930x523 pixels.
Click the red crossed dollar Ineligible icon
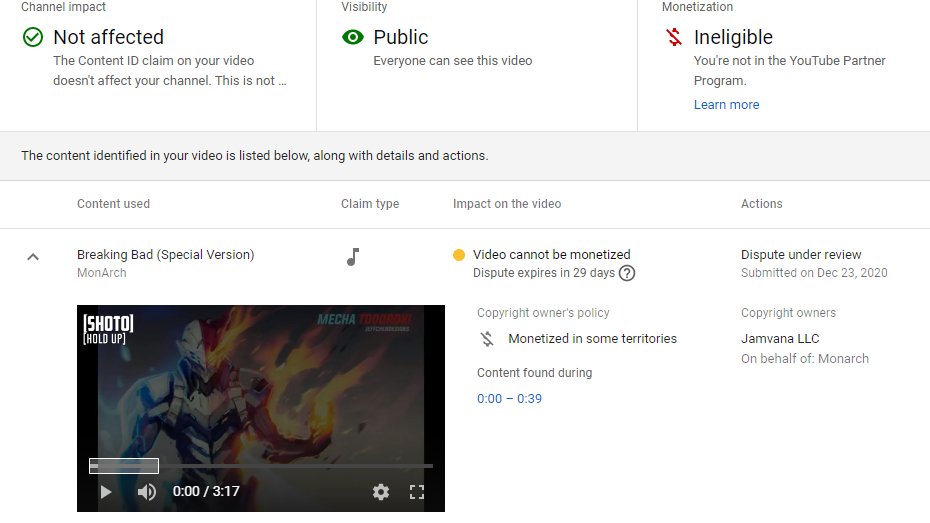coord(674,37)
